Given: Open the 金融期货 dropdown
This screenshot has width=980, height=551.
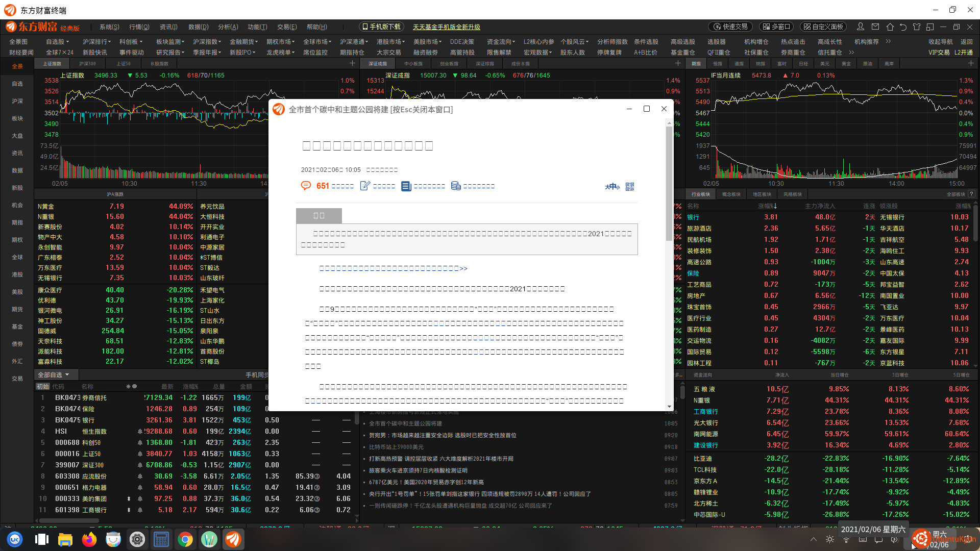Looking at the screenshot, I should 244,42.
